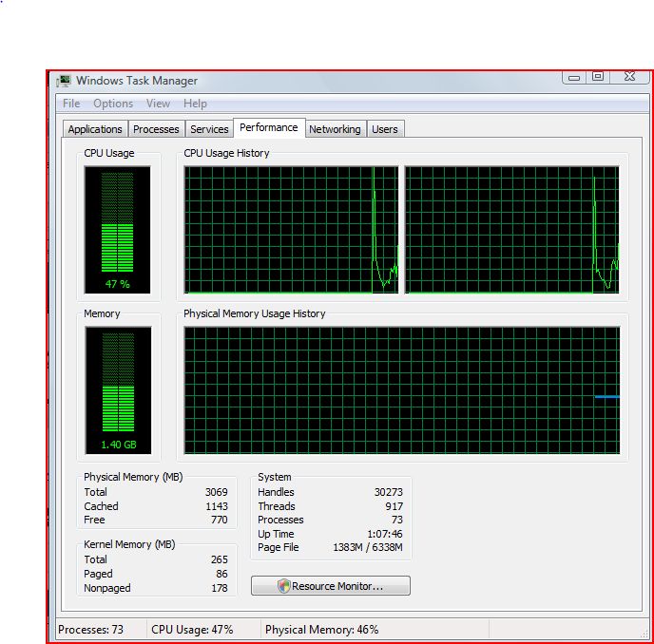Viewport: 654px width, 644px height.
Task: Click the Free memory value 770
Action: 220,520
